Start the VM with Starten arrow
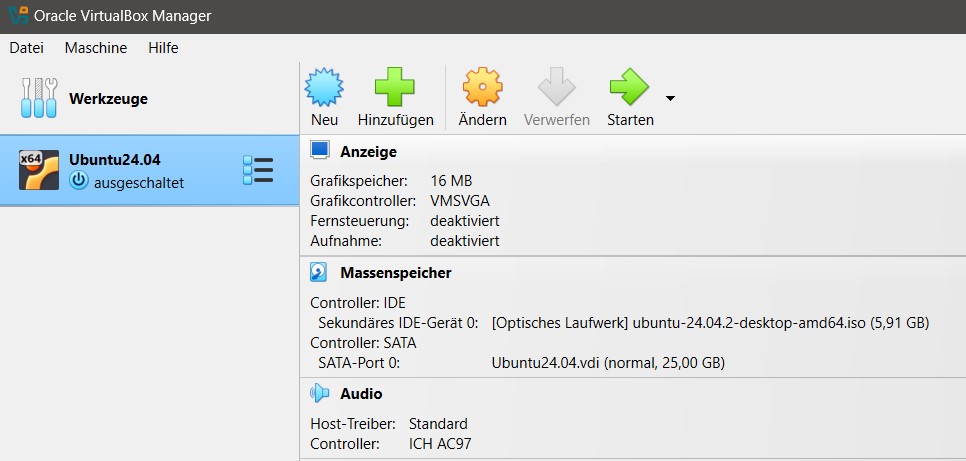Image resolution: width=966 pixels, height=461 pixels. [x=629, y=87]
